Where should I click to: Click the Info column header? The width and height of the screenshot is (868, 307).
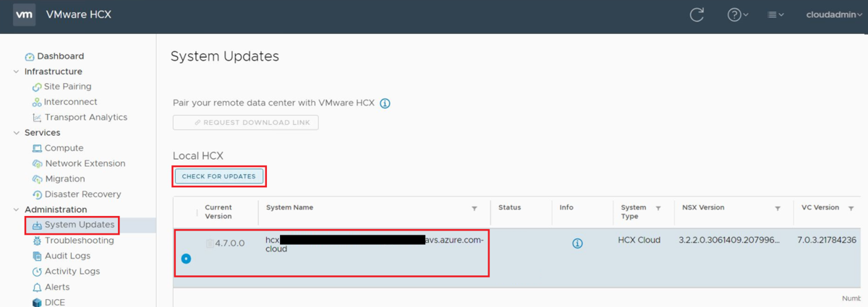(566, 207)
